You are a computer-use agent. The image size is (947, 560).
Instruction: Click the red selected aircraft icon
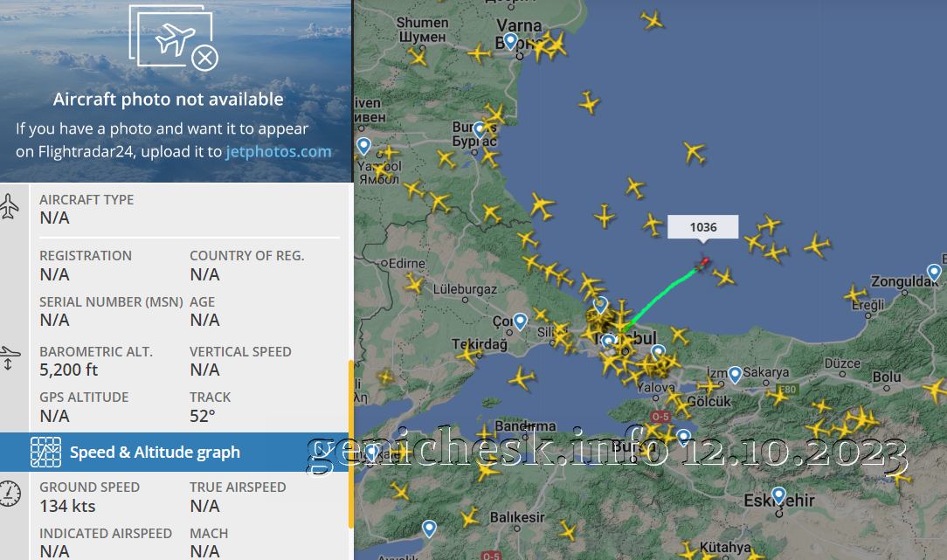point(702,263)
